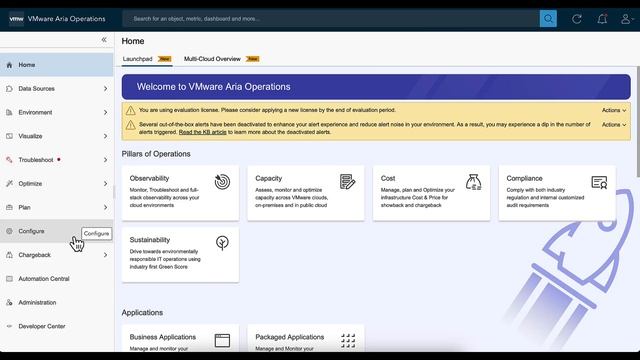This screenshot has height=360, width=640.
Task: Click the Capacity notepad icon
Action: [347, 182]
